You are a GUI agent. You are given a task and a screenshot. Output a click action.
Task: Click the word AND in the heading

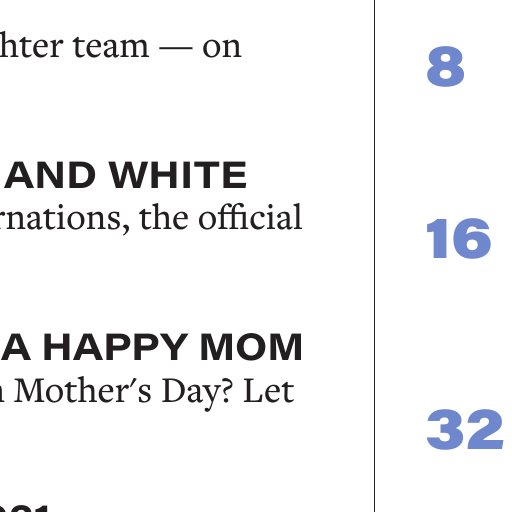[50, 175]
